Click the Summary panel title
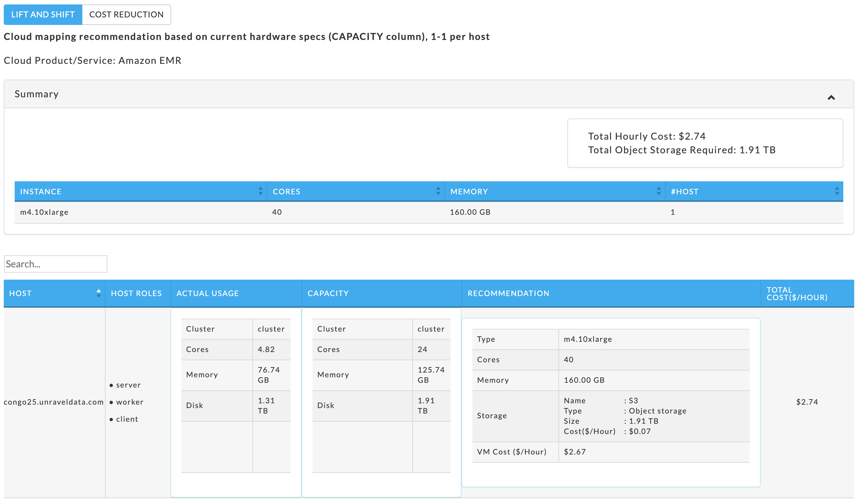This screenshot has height=504, width=859. click(37, 94)
